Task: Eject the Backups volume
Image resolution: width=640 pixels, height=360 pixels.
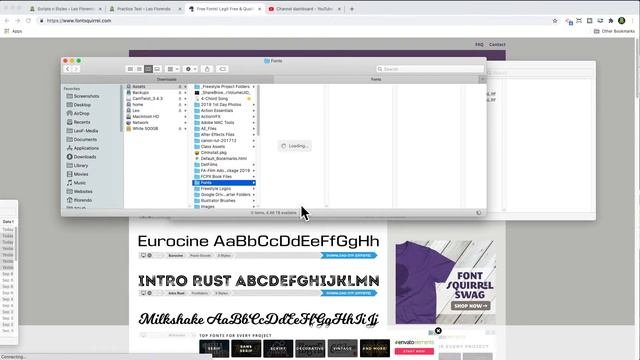Action: [180, 93]
